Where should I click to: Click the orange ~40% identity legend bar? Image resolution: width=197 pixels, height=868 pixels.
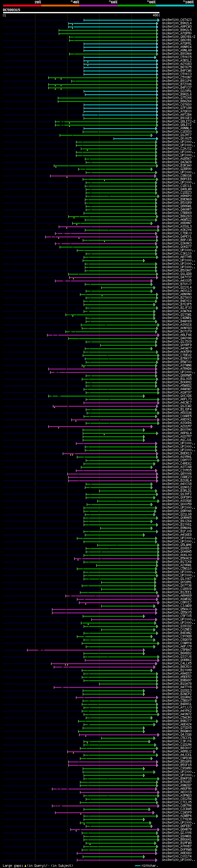(60, 6)
